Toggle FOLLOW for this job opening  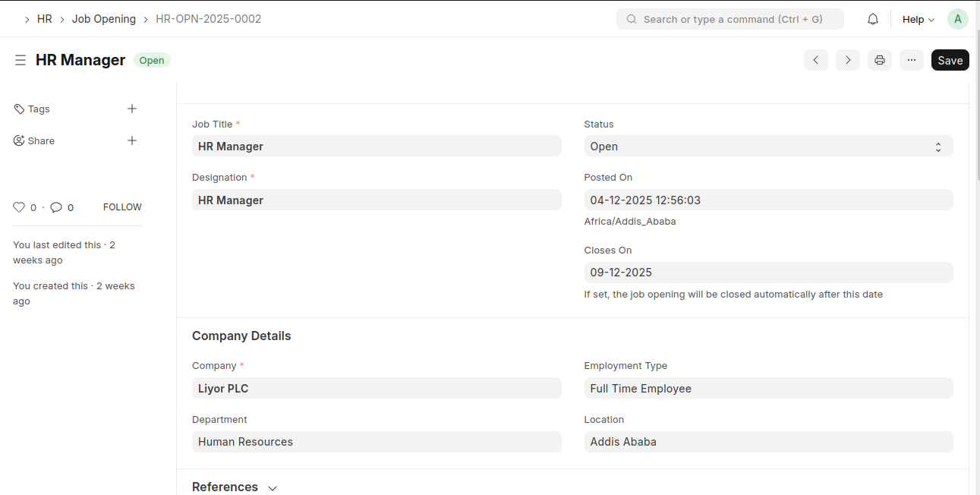122,207
